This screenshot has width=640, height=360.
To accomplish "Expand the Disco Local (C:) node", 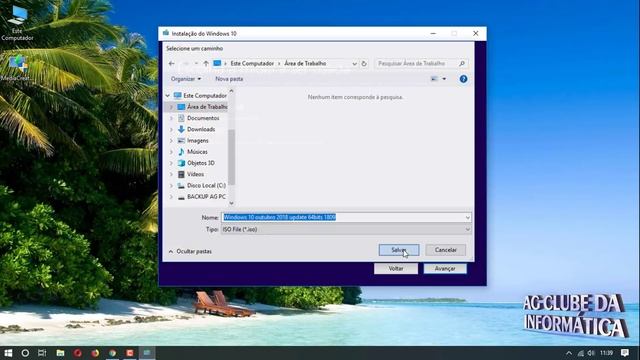I will coord(171,185).
